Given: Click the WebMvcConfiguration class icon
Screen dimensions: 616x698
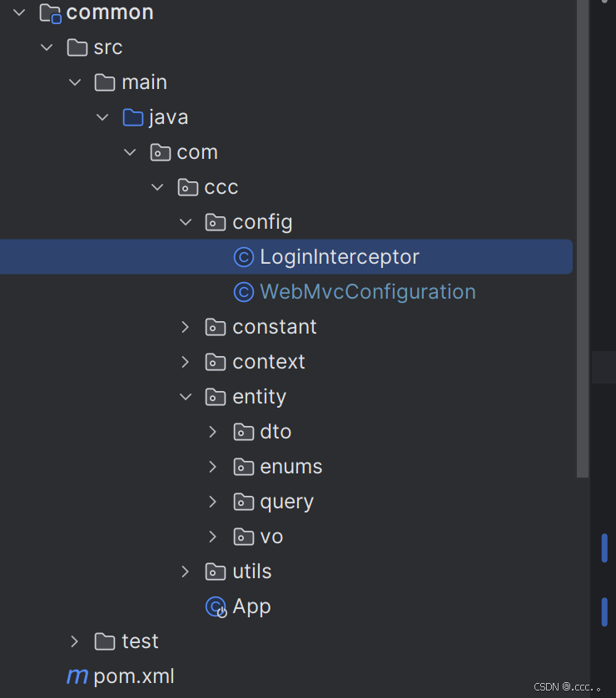Looking at the screenshot, I should [244, 292].
